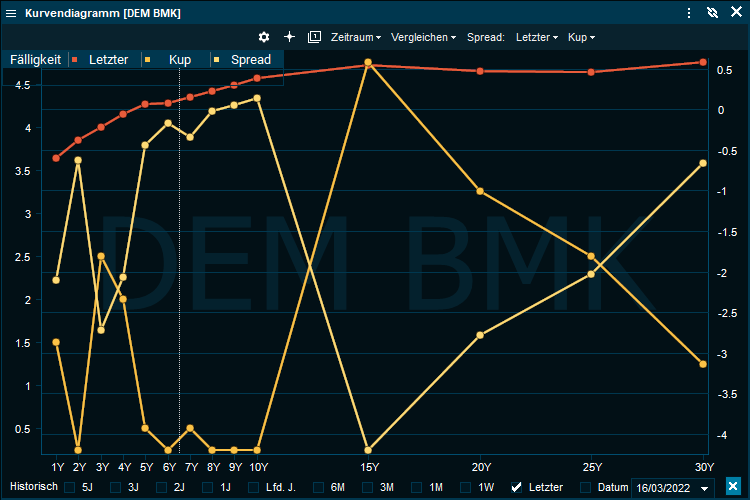750x500 pixels.
Task: Open the Vergleichen dropdown
Action: pyautogui.click(x=424, y=37)
